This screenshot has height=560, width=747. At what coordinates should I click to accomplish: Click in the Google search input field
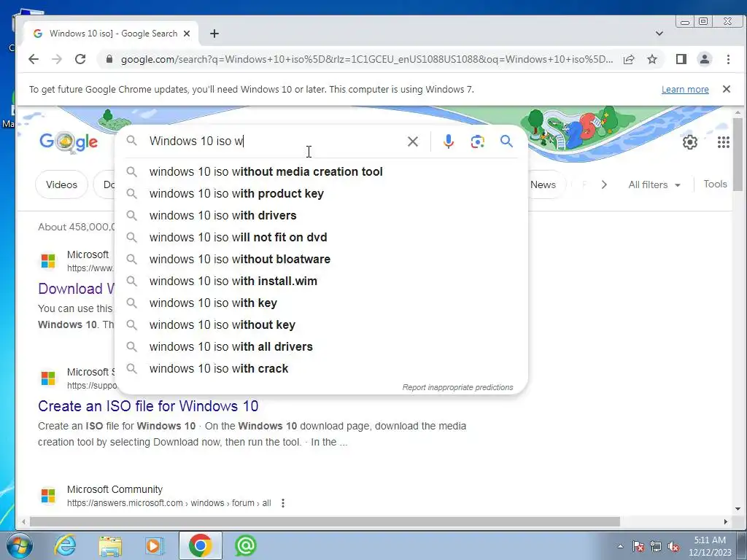[x=274, y=141]
